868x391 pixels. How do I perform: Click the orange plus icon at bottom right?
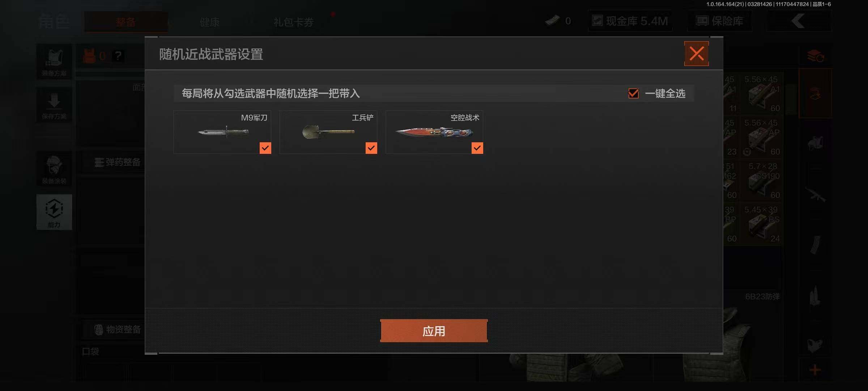[815, 370]
